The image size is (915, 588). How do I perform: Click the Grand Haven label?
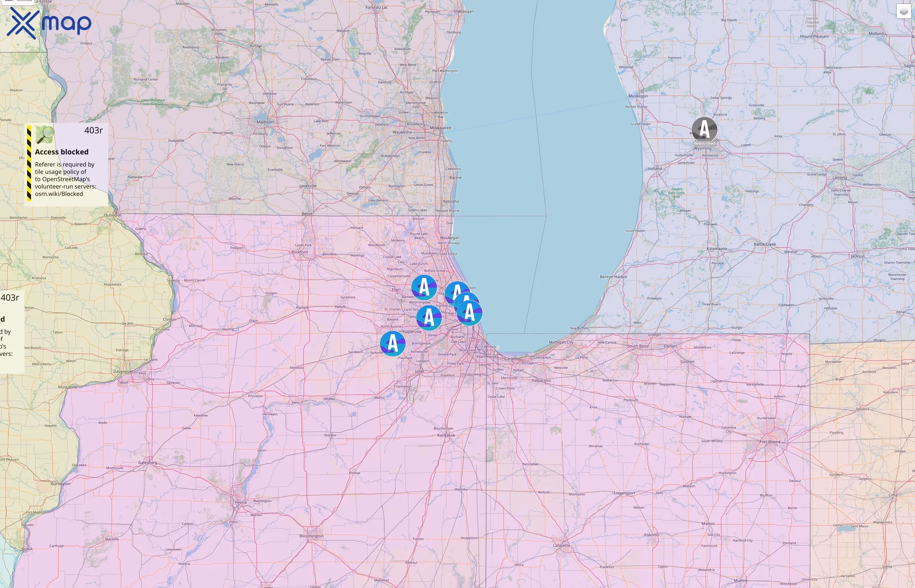[x=640, y=124]
